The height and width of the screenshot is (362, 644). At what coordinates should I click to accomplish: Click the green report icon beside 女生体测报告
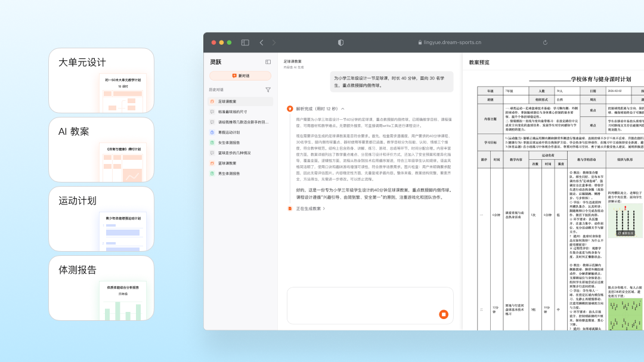pos(212,143)
